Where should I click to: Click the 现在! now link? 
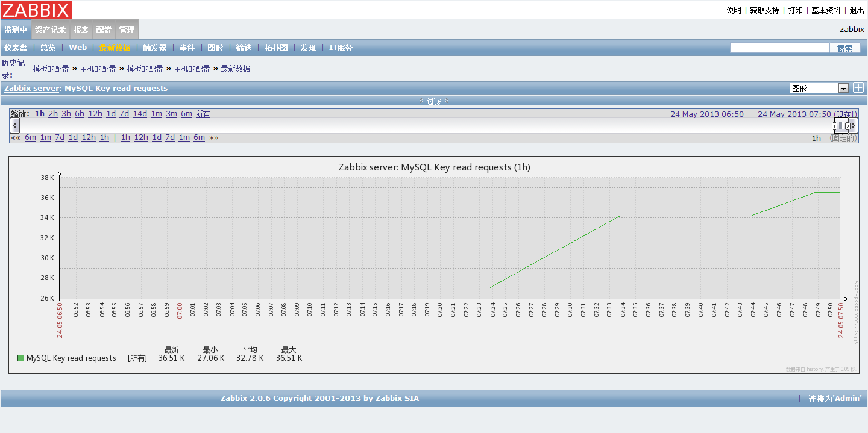(x=845, y=114)
